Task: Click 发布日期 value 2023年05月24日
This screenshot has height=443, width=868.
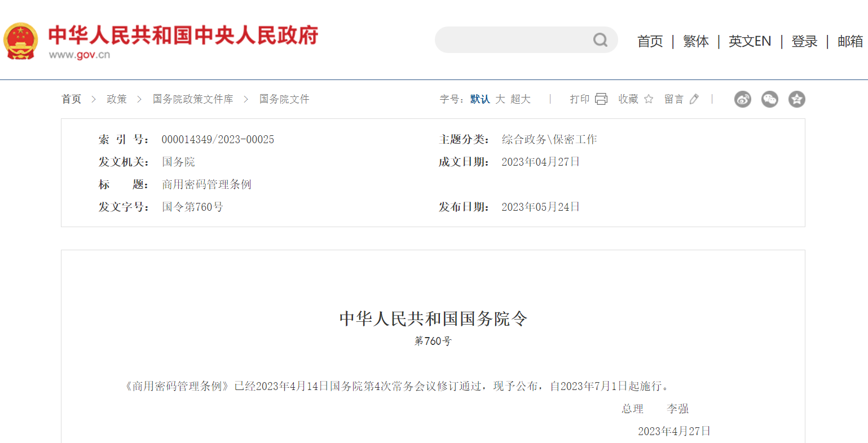Action: pyautogui.click(x=541, y=207)
